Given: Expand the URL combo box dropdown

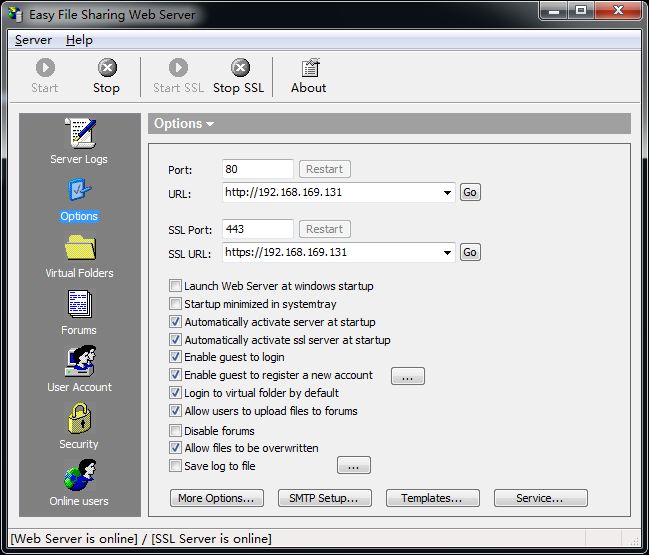Looking at the screenshot, I should pyautogui.click(x=447, y=192).
